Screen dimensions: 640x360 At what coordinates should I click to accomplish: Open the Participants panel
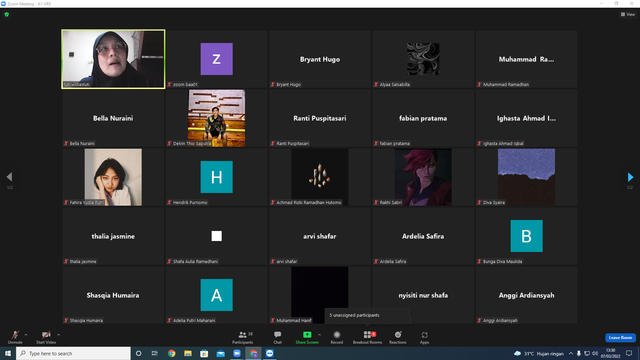pos(243,337)
